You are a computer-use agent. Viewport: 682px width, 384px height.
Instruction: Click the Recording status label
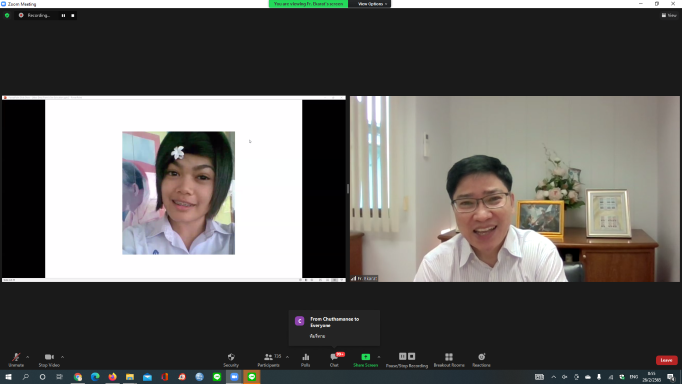(x=39, y=15)
